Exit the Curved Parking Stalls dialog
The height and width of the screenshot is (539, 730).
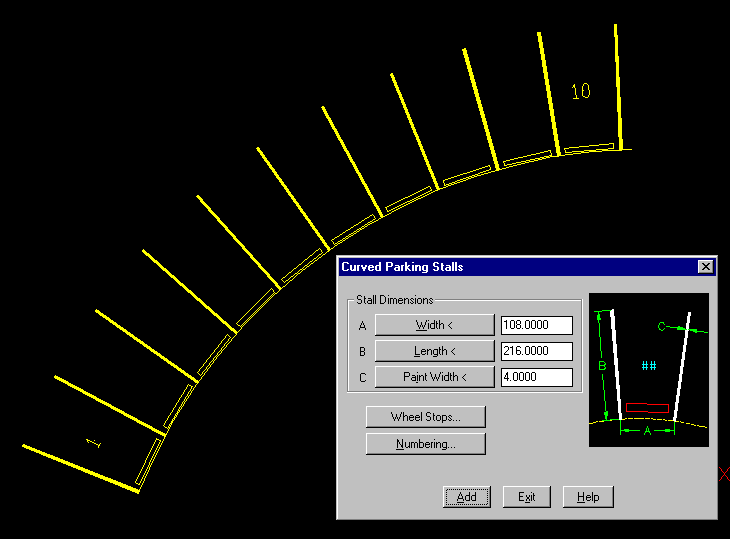[x=527, y=497]
